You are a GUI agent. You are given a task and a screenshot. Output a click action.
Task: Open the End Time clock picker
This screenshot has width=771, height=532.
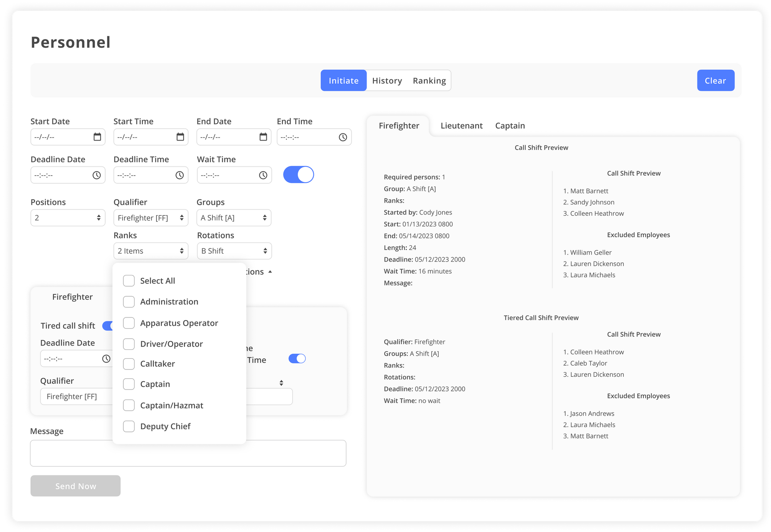[343, 137]
